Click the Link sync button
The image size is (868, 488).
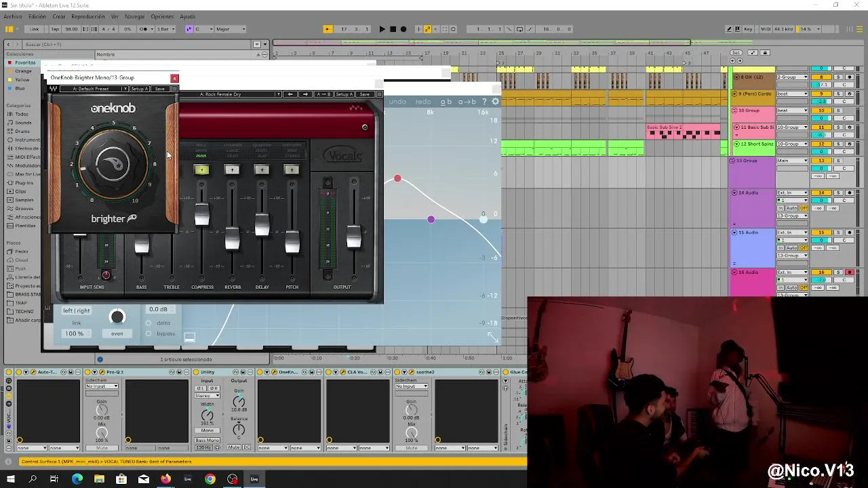click(34, 29)
